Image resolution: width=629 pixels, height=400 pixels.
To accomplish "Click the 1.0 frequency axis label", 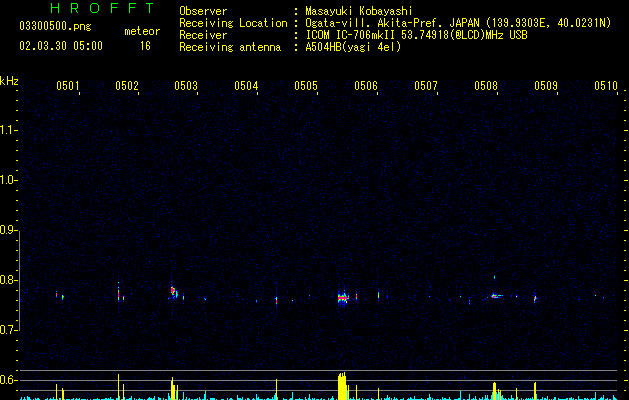I will (8, 180).
